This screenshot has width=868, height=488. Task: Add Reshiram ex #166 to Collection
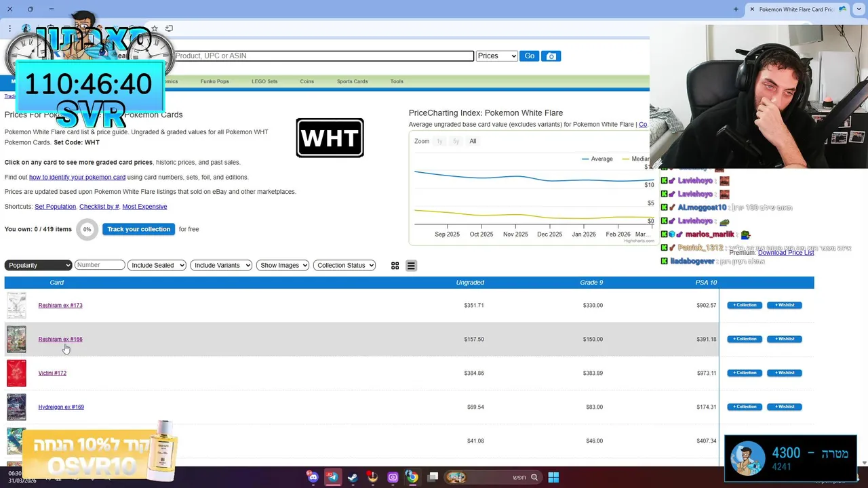point(745,339)
